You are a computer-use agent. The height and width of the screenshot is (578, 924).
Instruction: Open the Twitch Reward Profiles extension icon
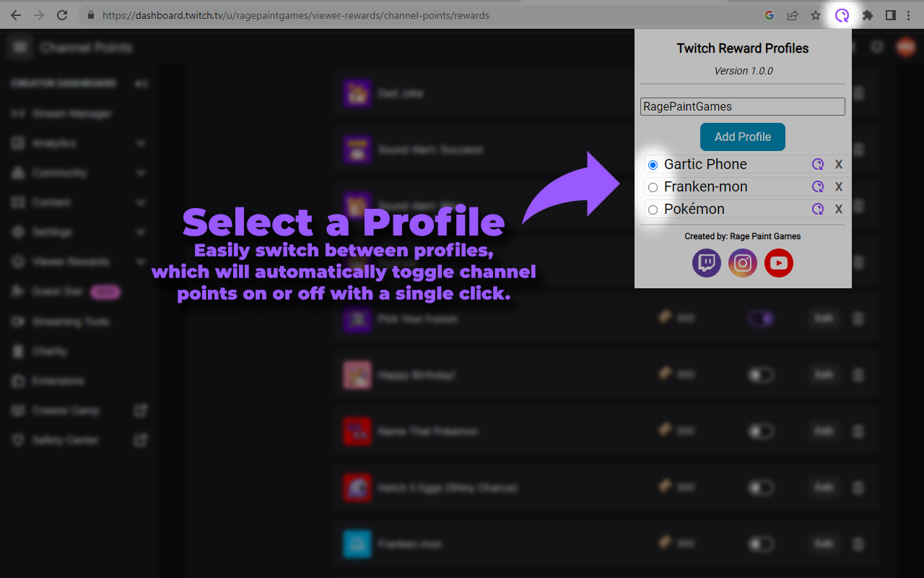click(x=842, y=14)
